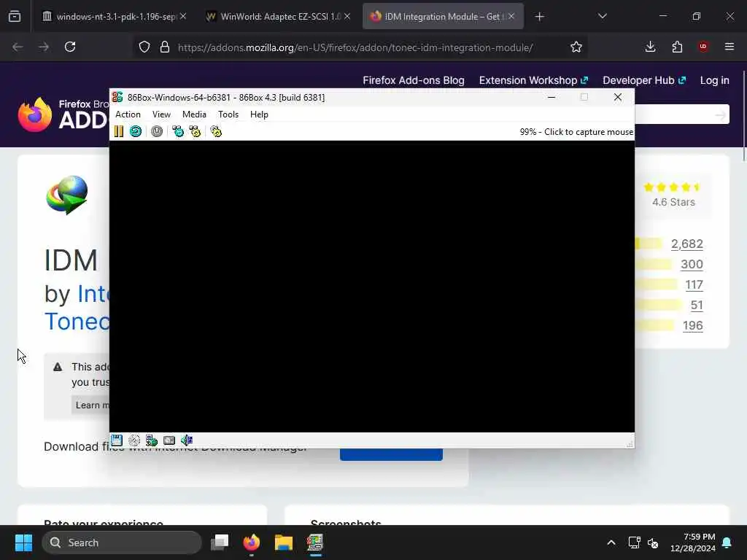Go forward with Firefox forward arrow
This screenshot has width=747, height=560.
coord(44,47)
